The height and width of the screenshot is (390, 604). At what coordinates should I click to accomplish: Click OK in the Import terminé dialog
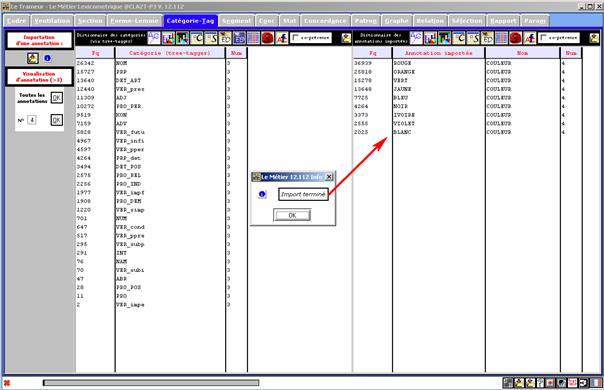pos(292,215)
